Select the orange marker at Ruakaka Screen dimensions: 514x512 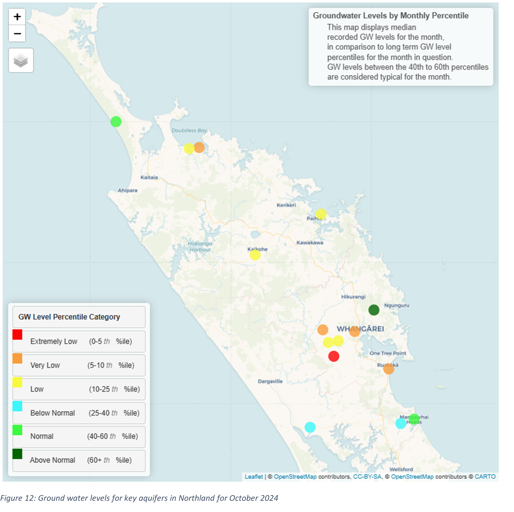pyautogui.click(x=389, y=369)
